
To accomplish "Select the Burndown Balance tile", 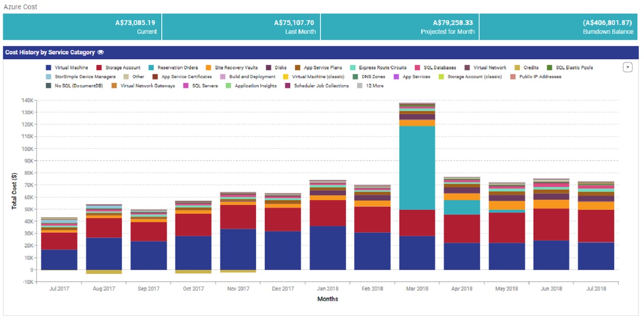I will [559, 27].
